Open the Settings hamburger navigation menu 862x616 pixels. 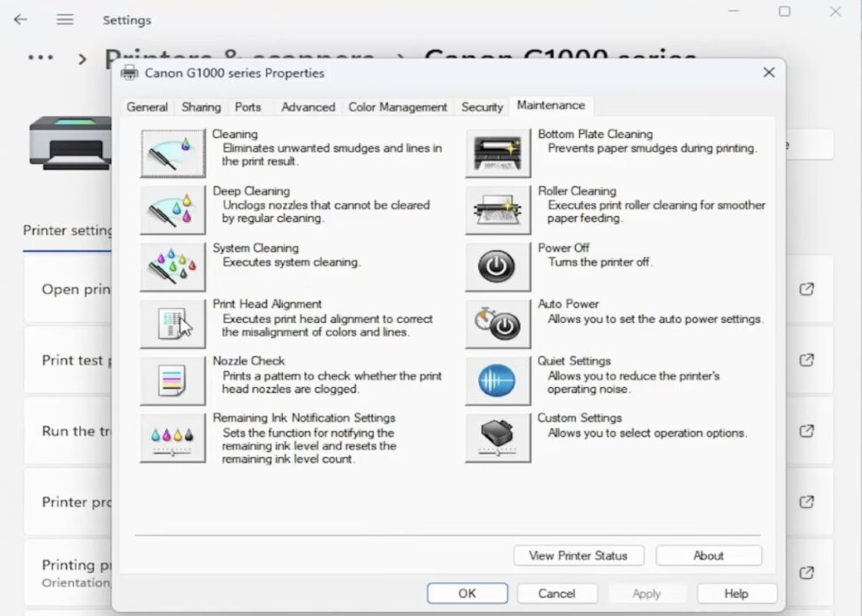(x=65, y=20)
